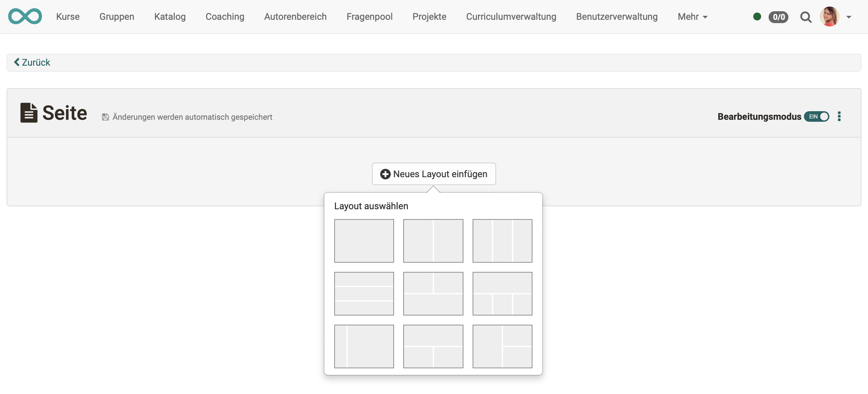Image resolution: width=868 pixels, height=394 pixels.
Task: Select the three-column equal layout
Action: [502, 241]
